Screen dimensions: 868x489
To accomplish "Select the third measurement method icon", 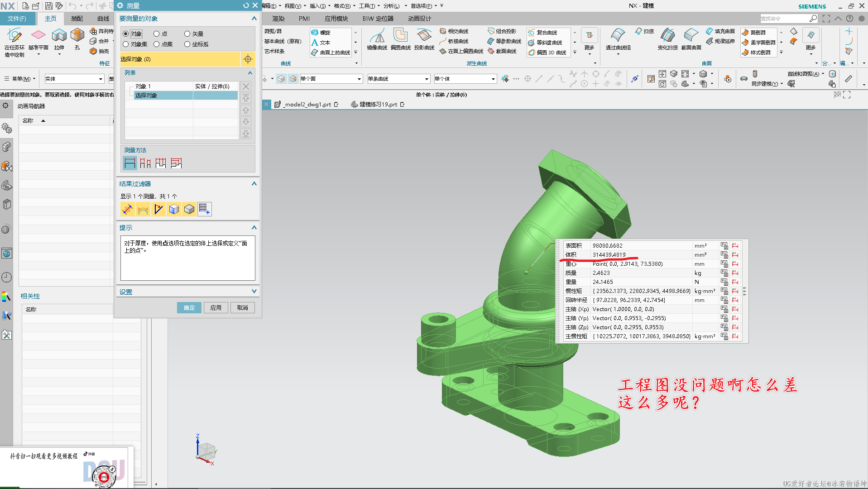I will click(161, 163).
